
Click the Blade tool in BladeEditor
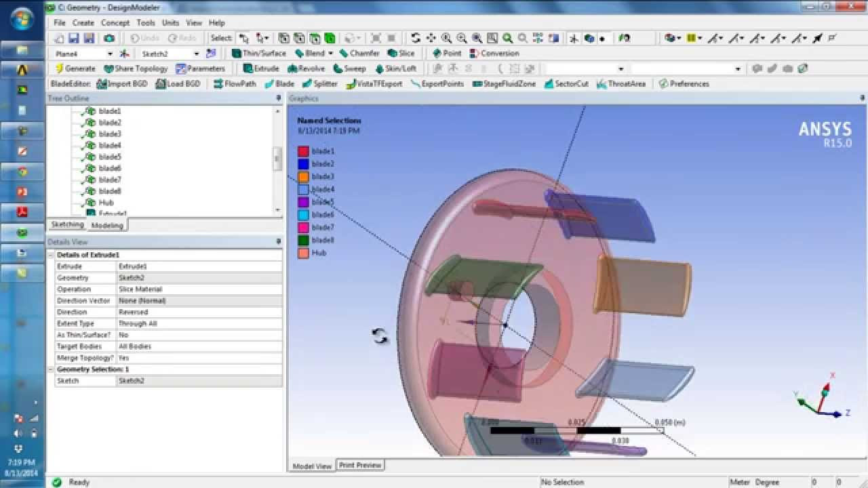click(x=279, y=84)
